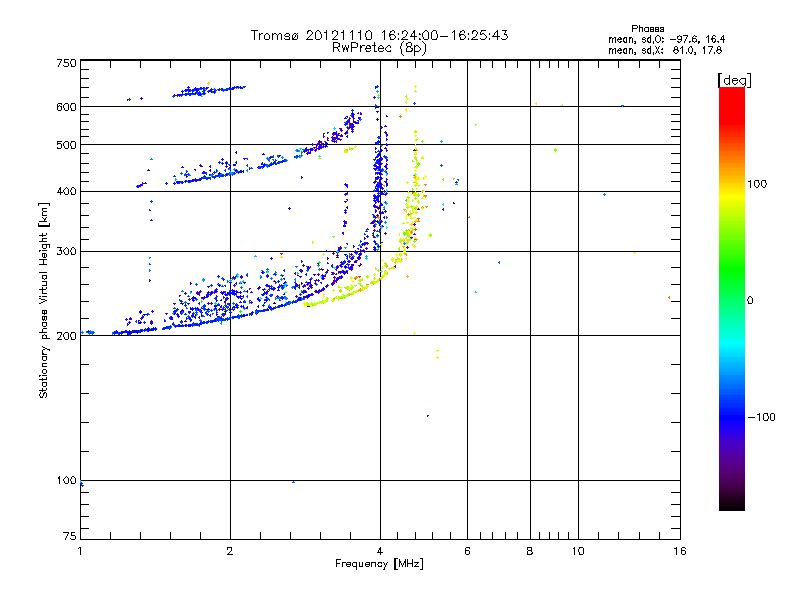Click the black bottom of the phase colorbar
The width and height of the screenshot is (800, 600).
pos(732,503)
